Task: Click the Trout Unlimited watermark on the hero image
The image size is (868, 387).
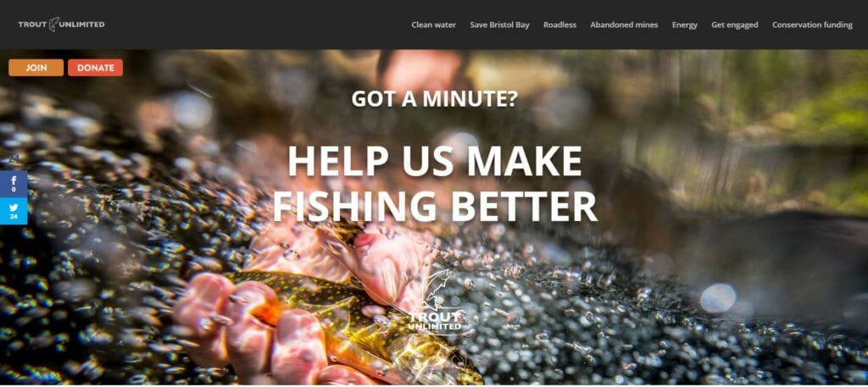Action: (435, 301)
